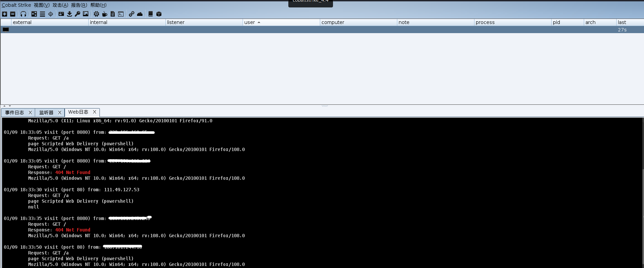644x268 pixels.
Task: Switch to the 事件日志 tab
Action: tap(15, 113)
